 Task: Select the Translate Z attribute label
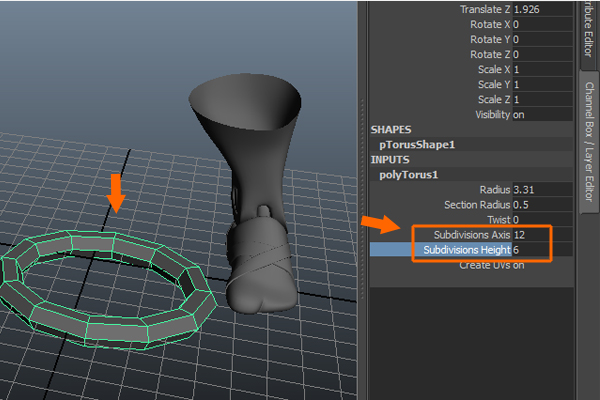coord(485,9)
